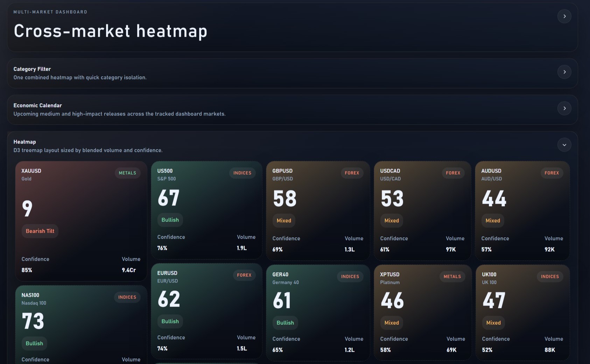
Task: Expand the Category Filter section chevron
Action: point(564,72)
